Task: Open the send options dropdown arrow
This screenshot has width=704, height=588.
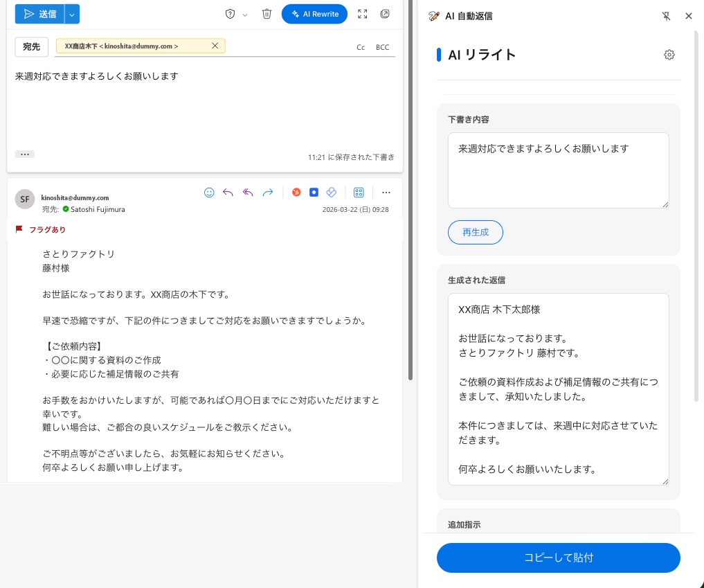Action: pos(72,14)
